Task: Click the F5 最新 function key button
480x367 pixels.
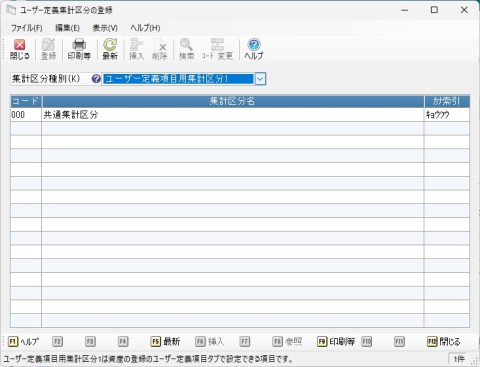Action: point(166,341)
